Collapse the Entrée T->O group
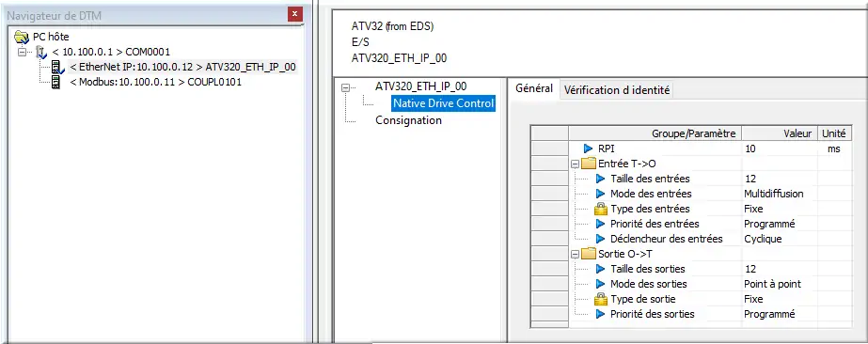The height and width of the screenshot is (344, 868). point(576,164)
